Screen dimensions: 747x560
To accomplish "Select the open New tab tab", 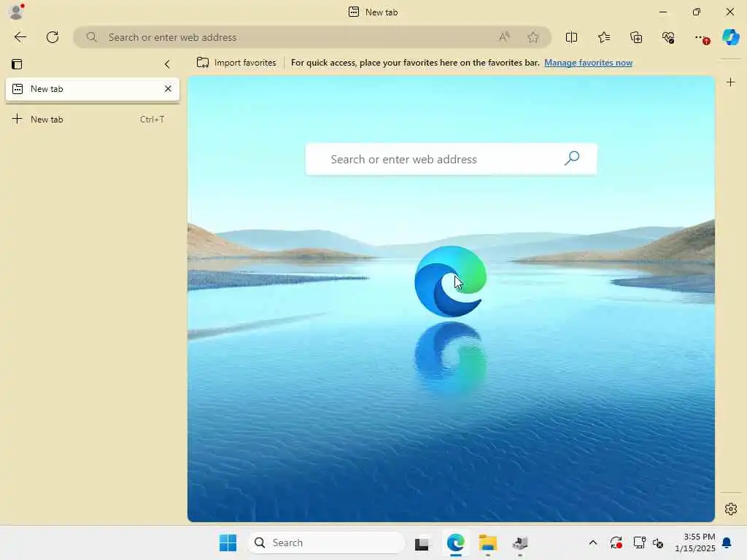I will pyautogui.click(x=93, y=89).
